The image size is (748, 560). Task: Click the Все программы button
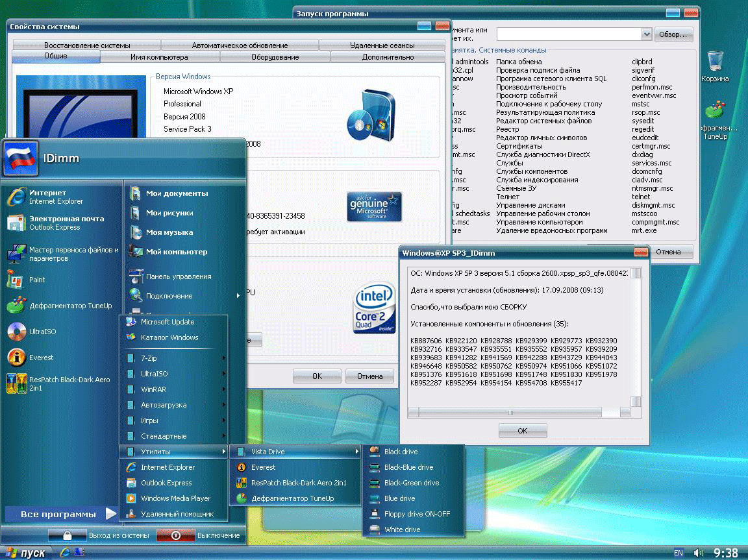point(61,514)
